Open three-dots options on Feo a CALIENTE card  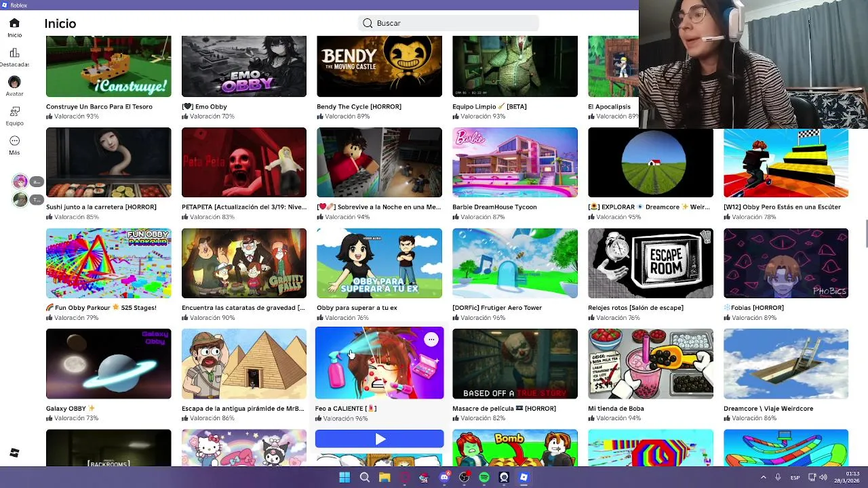point(431,340)
